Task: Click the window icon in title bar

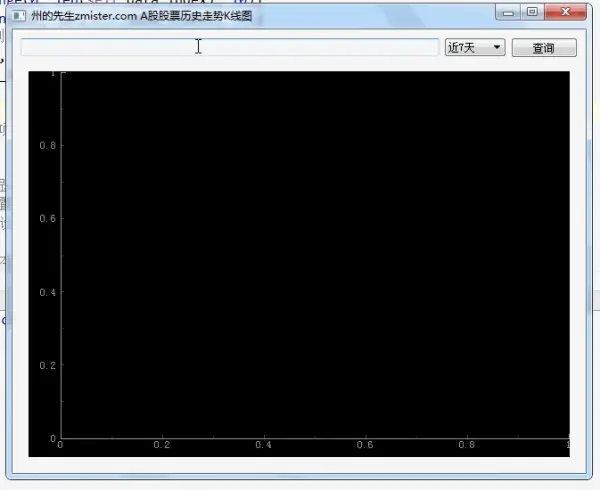Action: tap(19, 16)
